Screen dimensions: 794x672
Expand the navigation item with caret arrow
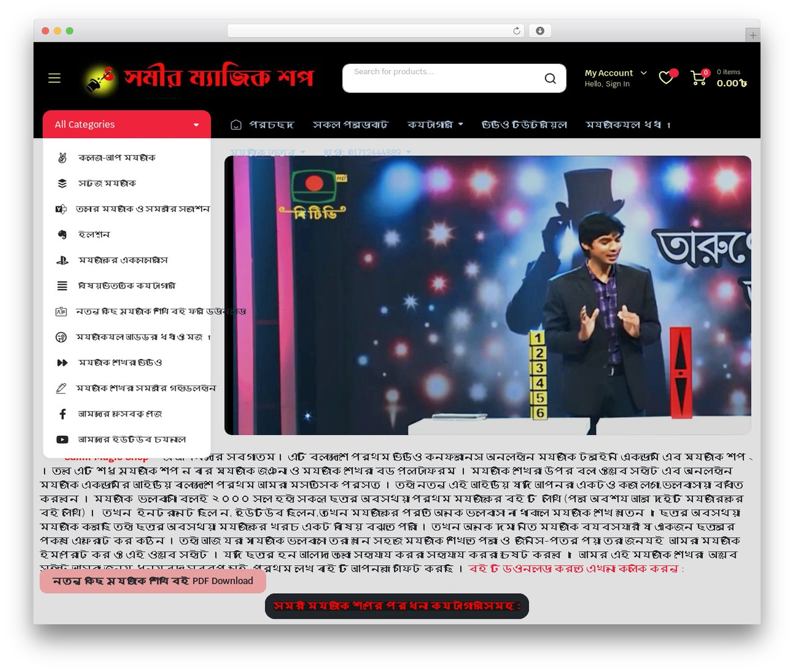coord(435,125)
